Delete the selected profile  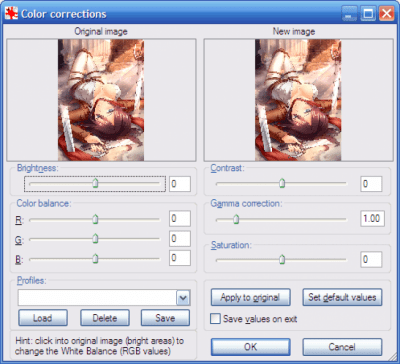point(105,318)
